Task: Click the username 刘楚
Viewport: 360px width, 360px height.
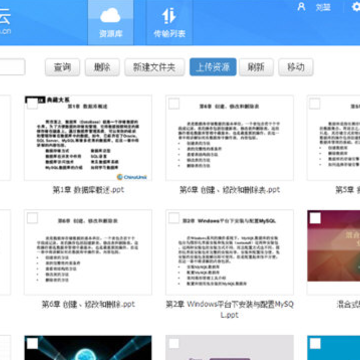Action: pyautogui.click(x=323, y=7)
